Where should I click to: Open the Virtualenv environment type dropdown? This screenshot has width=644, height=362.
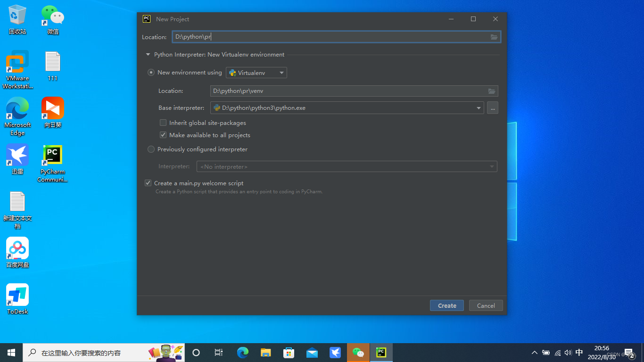click(256, 73)
